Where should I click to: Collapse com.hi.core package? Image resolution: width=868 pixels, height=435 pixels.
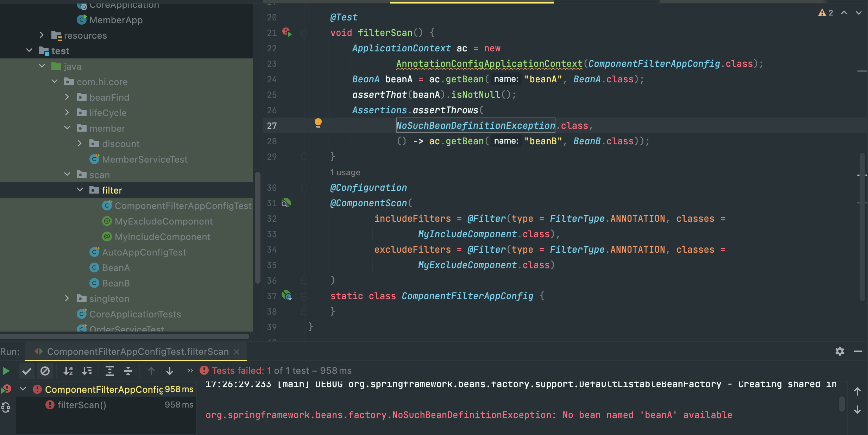55,81
